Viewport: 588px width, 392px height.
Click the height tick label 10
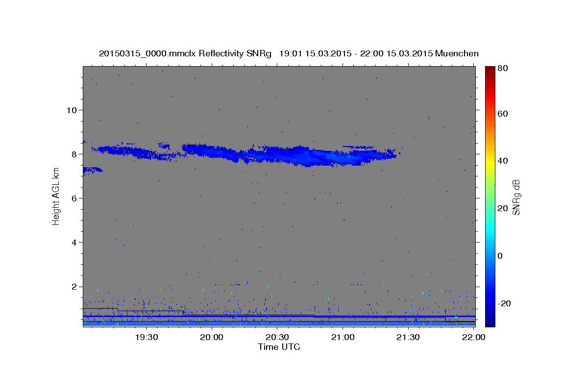[71, 110]
